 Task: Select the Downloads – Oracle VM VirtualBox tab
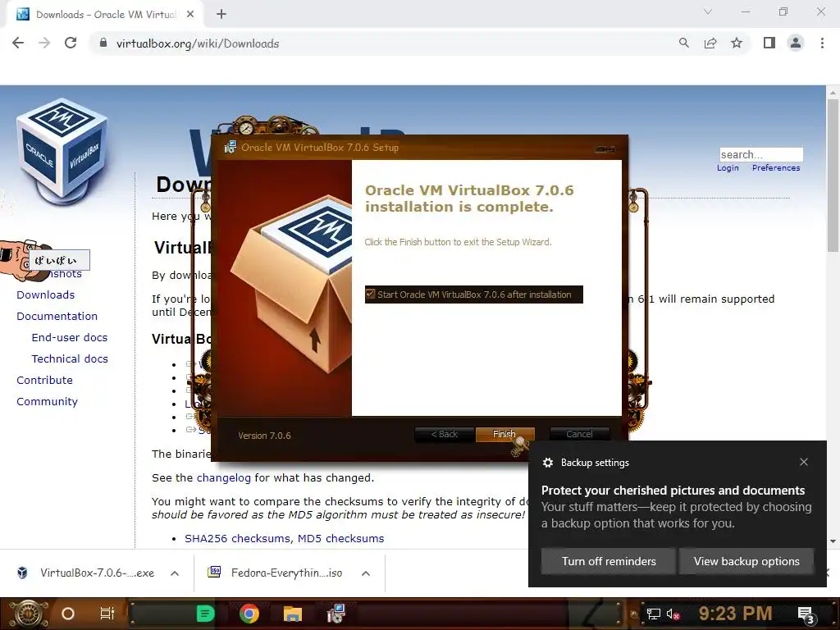(105, 15)
